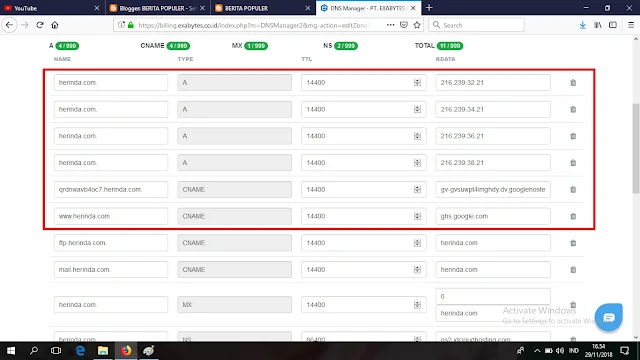Adjust TTL stepper for 216.239.38.21 record
The width and height of the screenshot is (640, 360).
pos(417,163)
